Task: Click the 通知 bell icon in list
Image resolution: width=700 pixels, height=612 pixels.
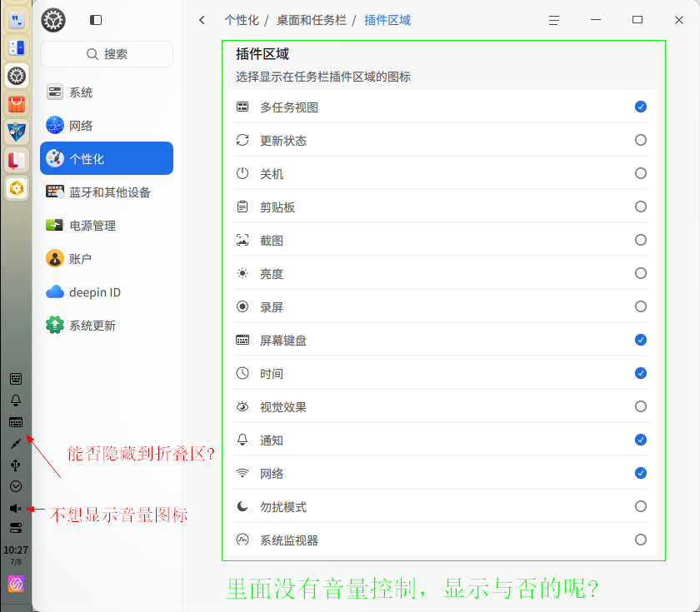Action: tap(242, 440)
